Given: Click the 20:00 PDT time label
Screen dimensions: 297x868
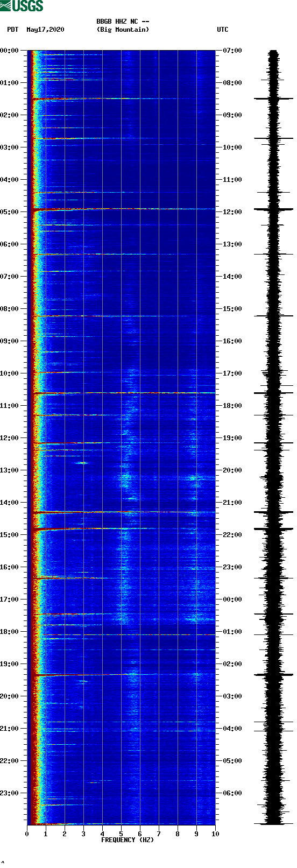Looking at the screenshot, I should pyautogui.click(x=10, y=696).
